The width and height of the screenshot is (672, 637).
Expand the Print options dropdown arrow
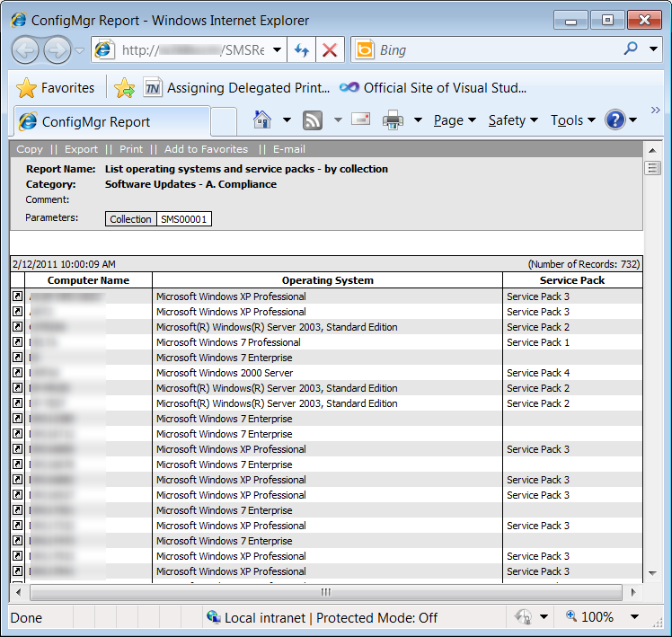click(418, 120)
